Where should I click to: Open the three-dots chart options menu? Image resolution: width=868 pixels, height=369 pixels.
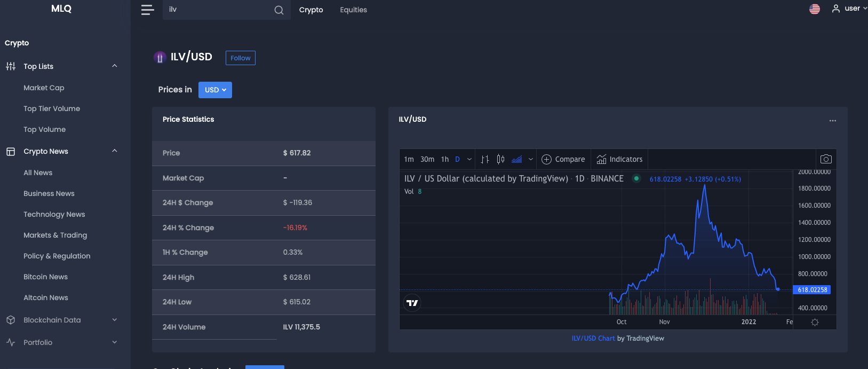click(833, 121)
